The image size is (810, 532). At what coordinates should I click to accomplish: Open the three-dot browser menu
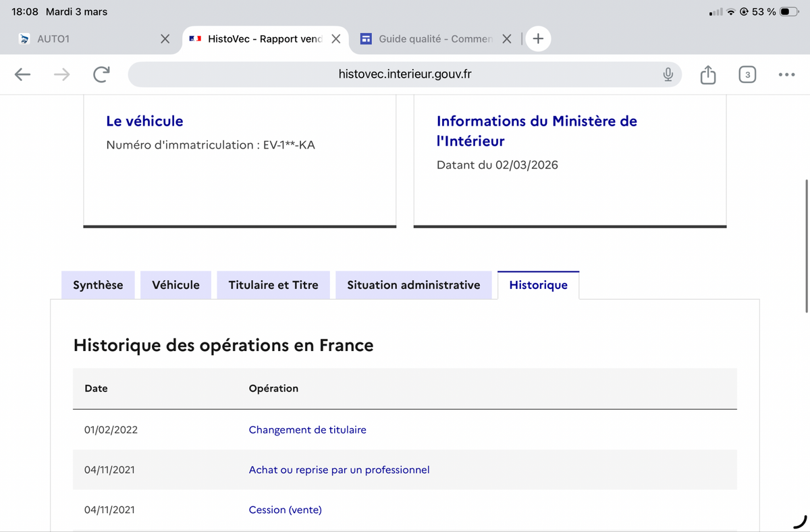click(786, 74)
